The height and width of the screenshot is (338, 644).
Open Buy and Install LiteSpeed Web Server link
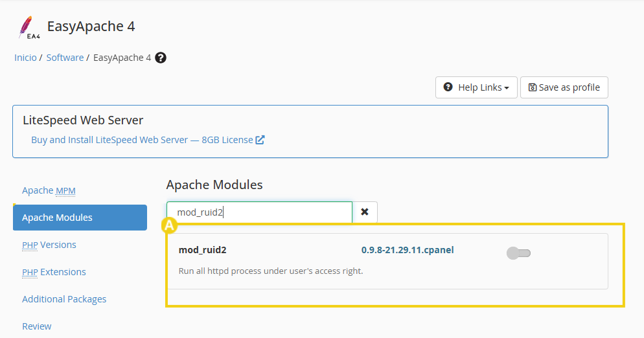[142, 140]
